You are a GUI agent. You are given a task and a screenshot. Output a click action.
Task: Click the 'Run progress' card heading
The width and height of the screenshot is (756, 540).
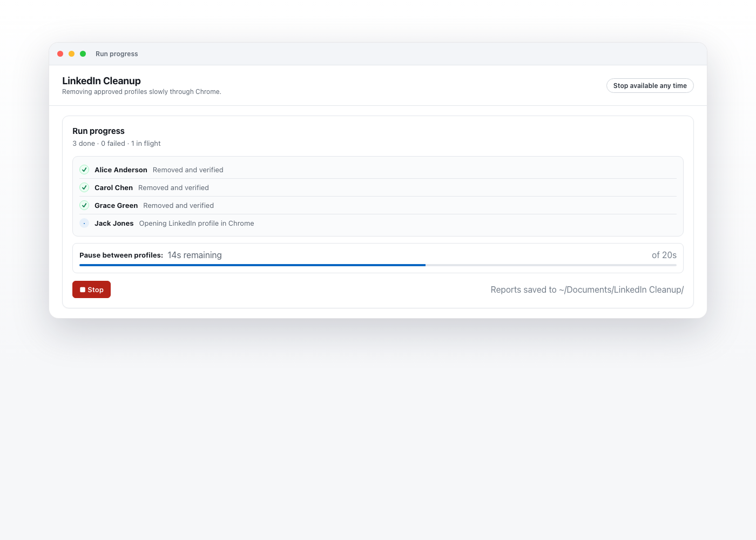coord(98,131)
